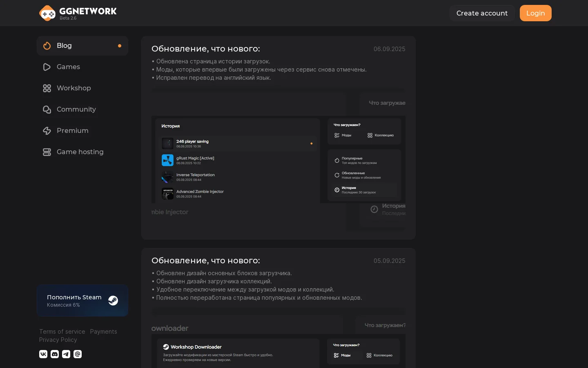The width and height of the screenshot is (588, 368).
Task: Go to the Games section
Action: [82, 67]
